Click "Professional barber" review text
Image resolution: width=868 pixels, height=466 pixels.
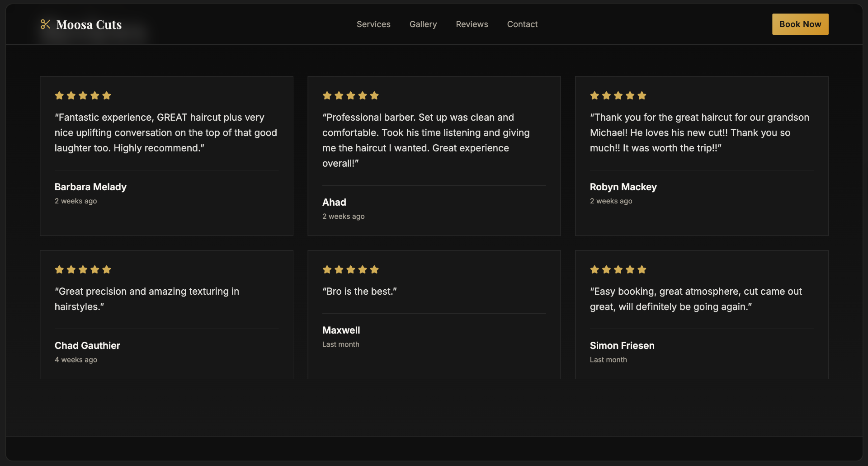(x=426, y=140)
